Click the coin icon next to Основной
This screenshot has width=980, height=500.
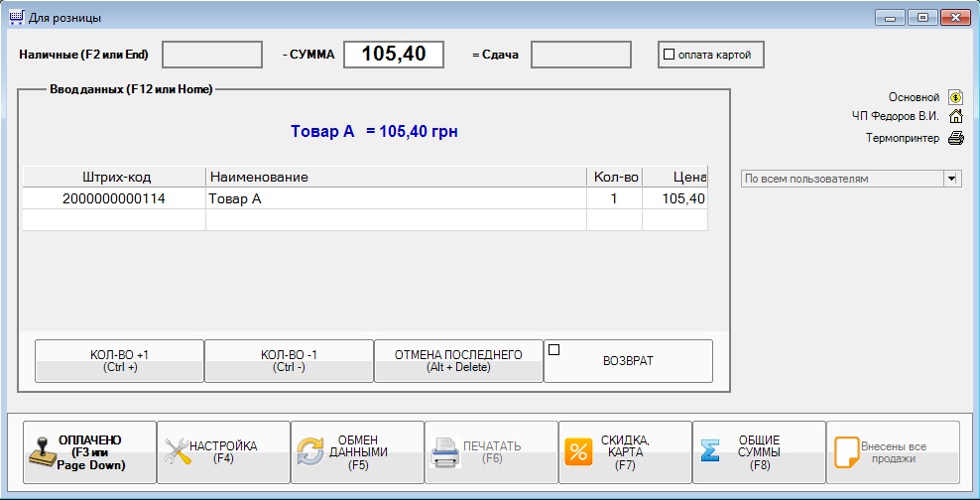pyautogui.click(x=955, y=97)
